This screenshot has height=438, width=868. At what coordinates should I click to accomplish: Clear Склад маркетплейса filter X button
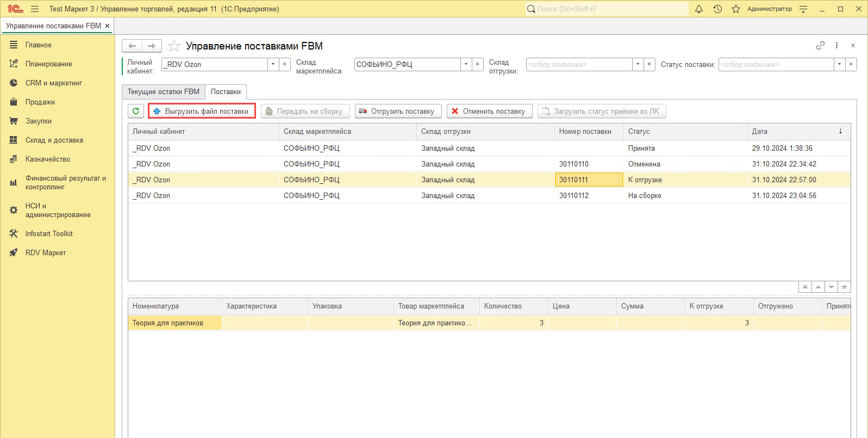(477, 64)
